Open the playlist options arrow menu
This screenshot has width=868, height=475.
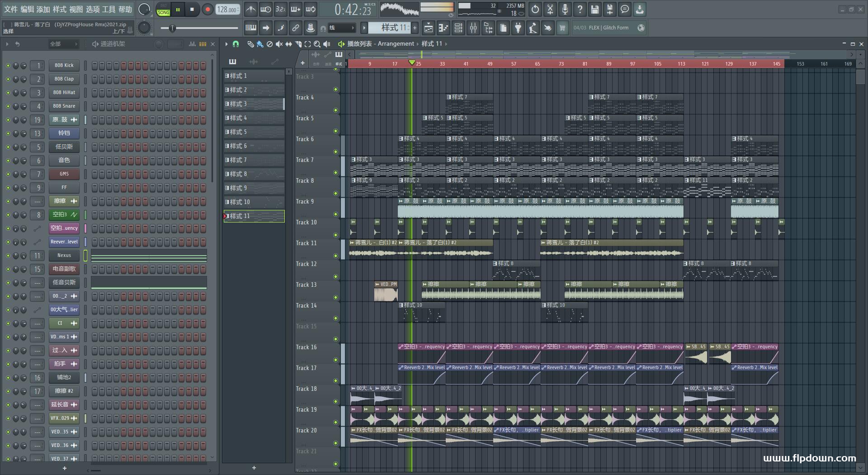(226, 44)
